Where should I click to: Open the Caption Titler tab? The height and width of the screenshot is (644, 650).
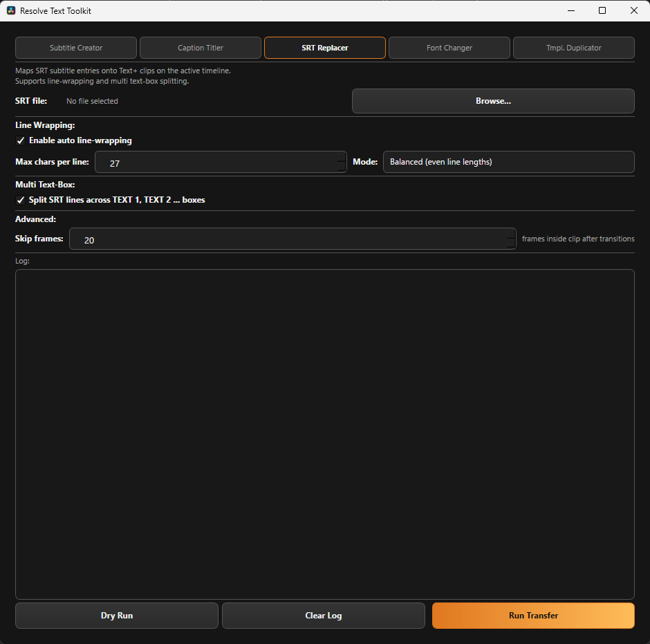click(x=201, y=48)
